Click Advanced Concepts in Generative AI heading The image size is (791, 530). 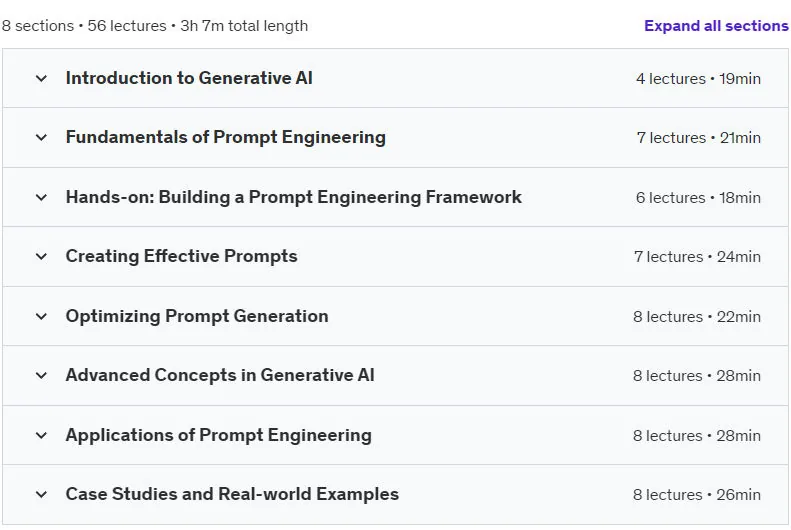pos(220,375)
